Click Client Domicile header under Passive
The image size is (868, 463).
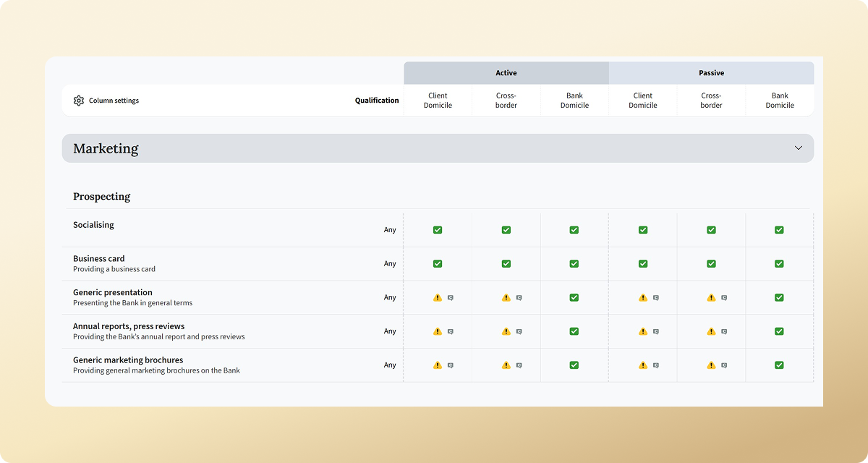[643, 101]
